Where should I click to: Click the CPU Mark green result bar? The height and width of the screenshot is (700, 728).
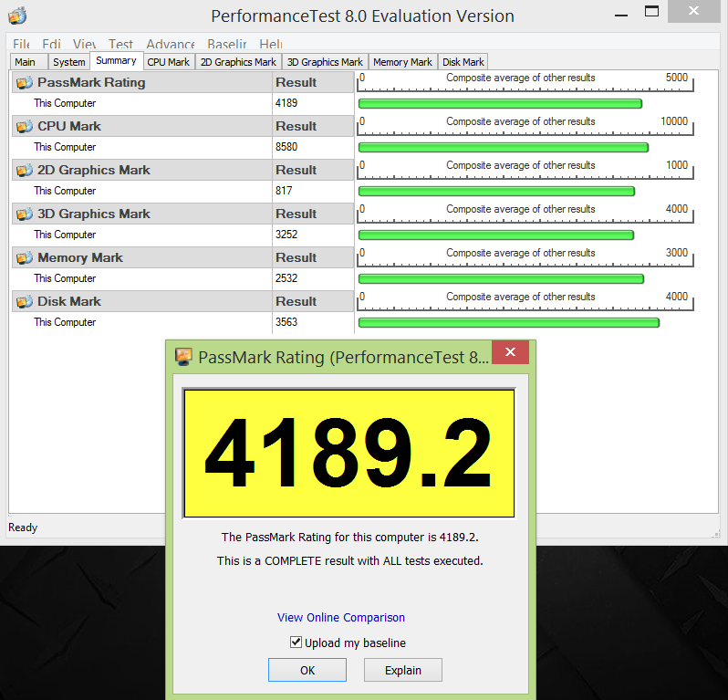(504, 148)
